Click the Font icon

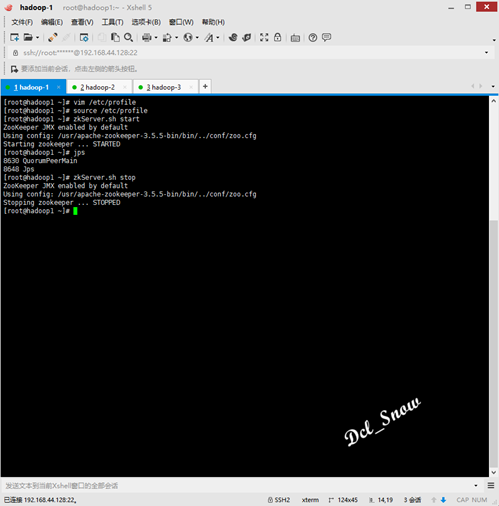pyautogui.click(x=209, y=38)
